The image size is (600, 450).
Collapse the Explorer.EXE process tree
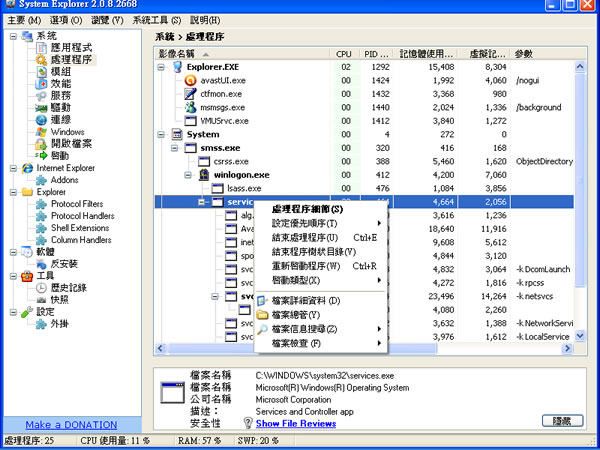pyautogui.click(x=161, y=67)
